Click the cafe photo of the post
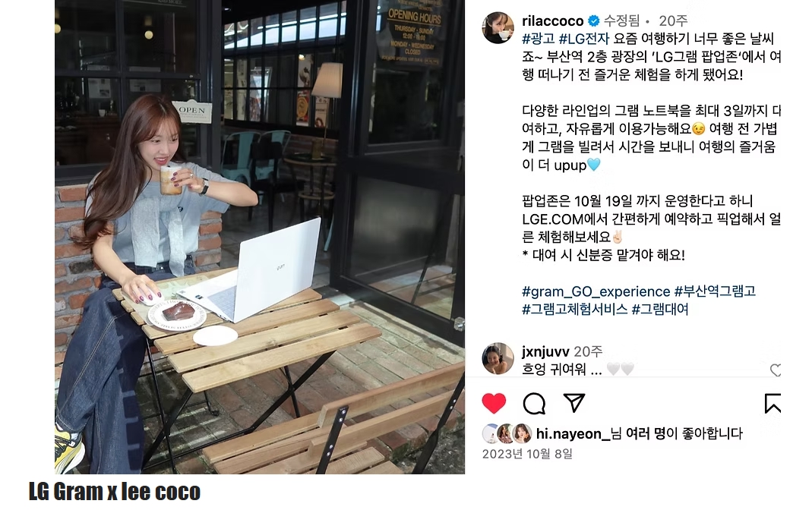Image resolution: width=812 pixels, height=510 pixels. (x=260, y=237)
